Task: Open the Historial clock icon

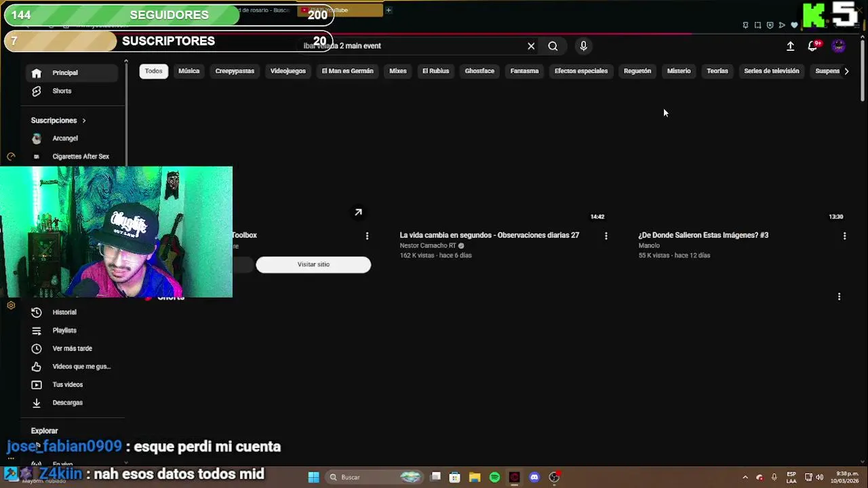Action: pos(37,312)
